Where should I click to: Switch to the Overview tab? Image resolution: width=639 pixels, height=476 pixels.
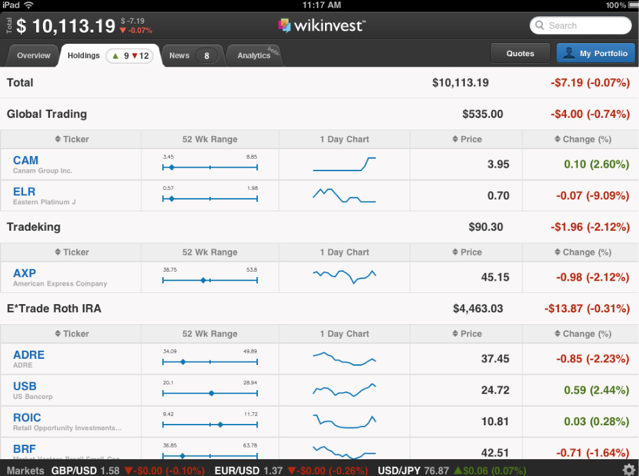coord(33,55)
